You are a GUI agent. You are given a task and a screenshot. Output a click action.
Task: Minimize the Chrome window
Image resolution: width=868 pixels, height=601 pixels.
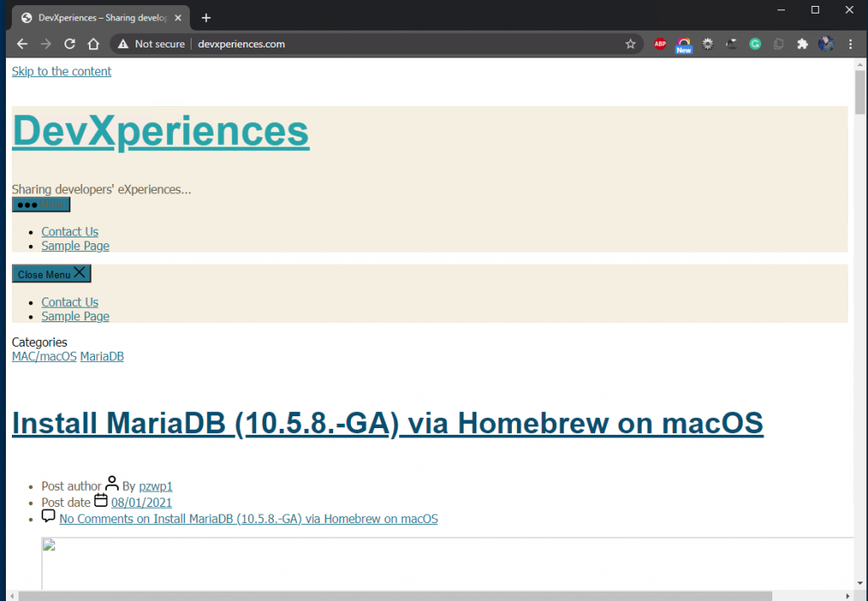point(781,10)
